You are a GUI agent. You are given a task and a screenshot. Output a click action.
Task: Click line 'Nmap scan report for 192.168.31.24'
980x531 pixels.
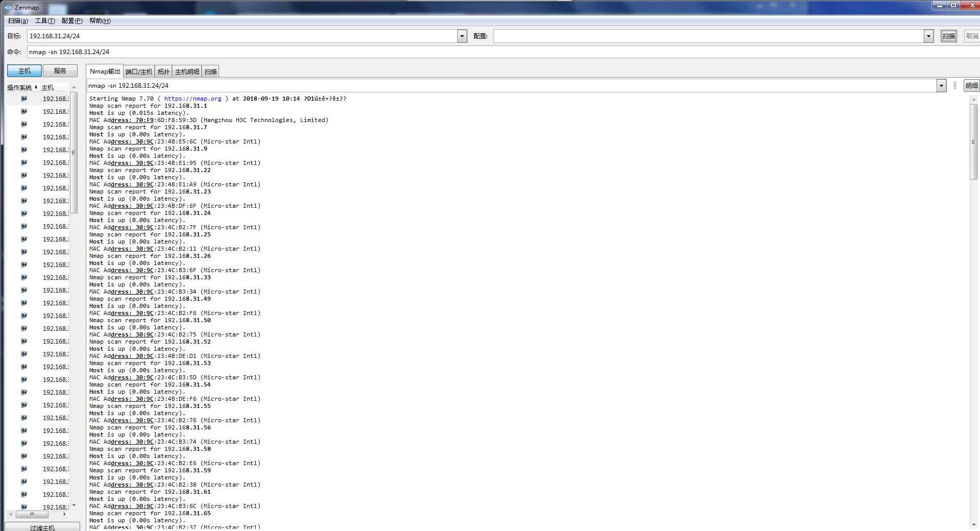[x=150, y=213]
